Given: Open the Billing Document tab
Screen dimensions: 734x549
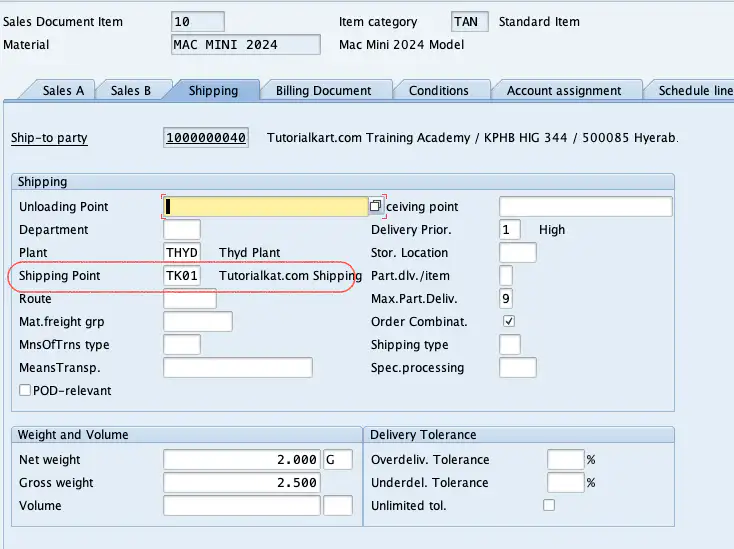Looking at the screenshot, I should (323, 90).
